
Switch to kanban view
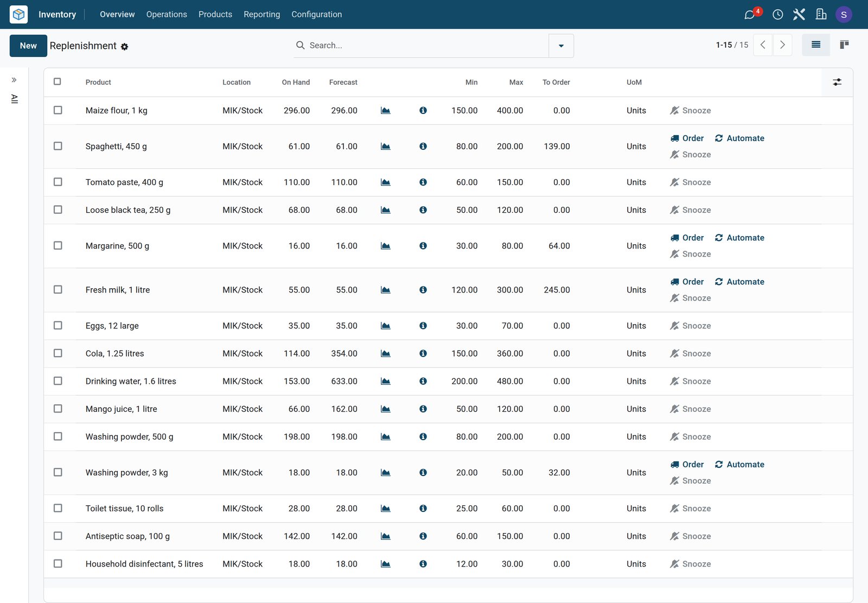pyautogui.click(x=844, y=45)
